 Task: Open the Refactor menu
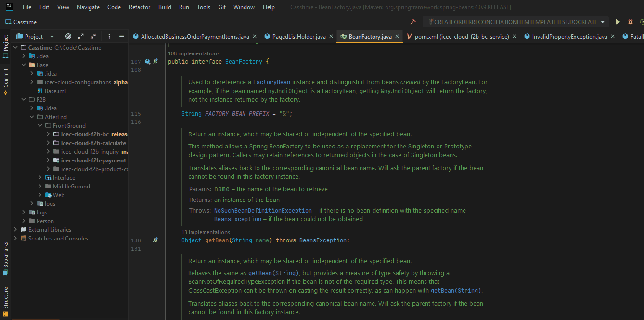pos(139,7)
